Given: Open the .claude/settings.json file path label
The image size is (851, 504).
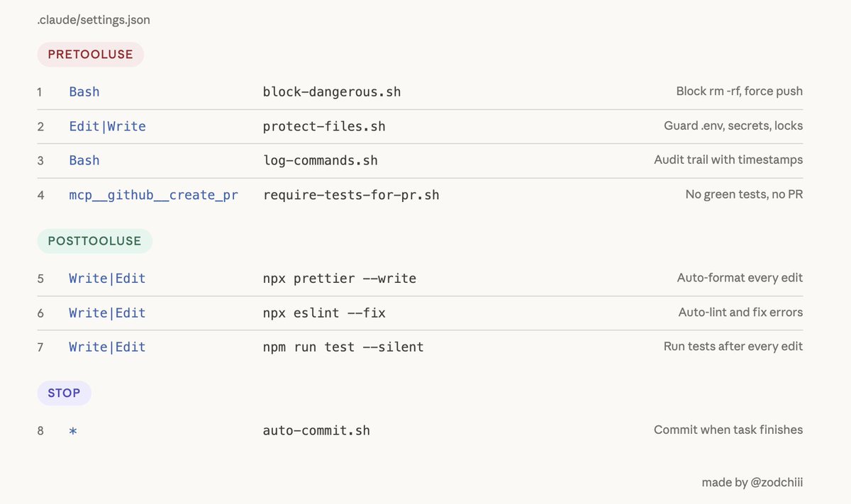Looking at the screenshot, I should [x=94, y=20].
